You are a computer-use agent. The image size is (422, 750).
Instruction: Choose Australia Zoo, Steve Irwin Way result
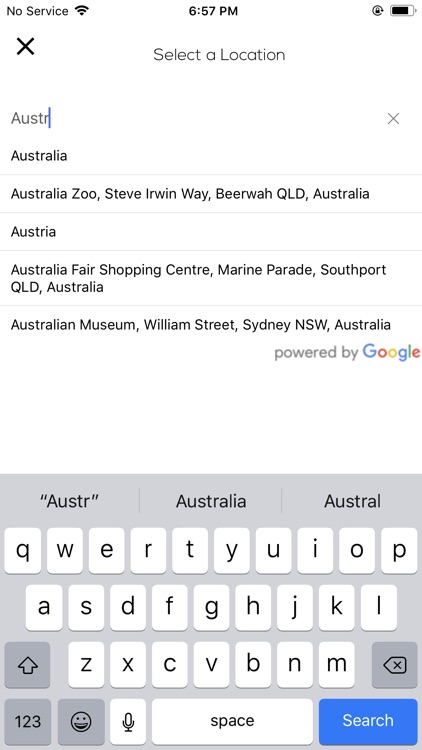pyautogui.click(x=211, y=194)
